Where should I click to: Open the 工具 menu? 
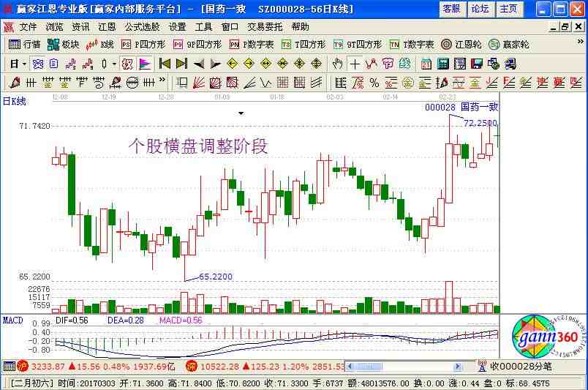[x=203, y=27]
